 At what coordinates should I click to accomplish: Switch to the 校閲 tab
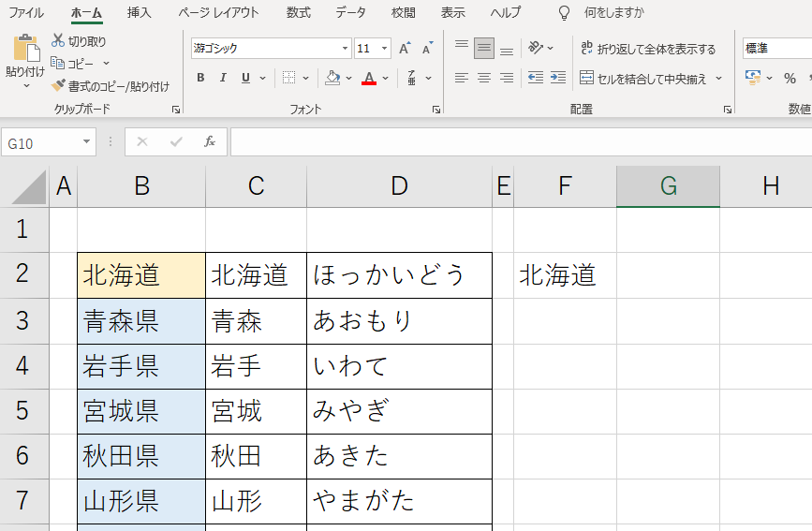(404, 12)
